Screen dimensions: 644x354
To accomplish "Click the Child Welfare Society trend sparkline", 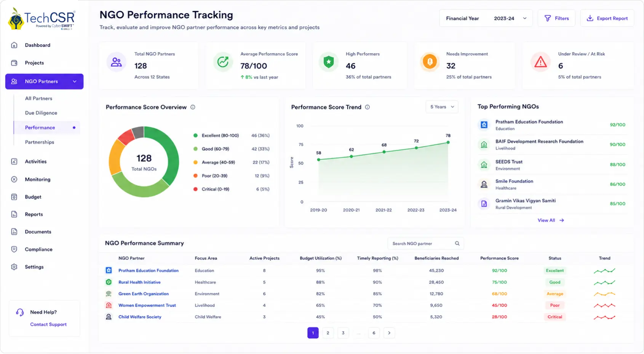I will coord(604,317).
